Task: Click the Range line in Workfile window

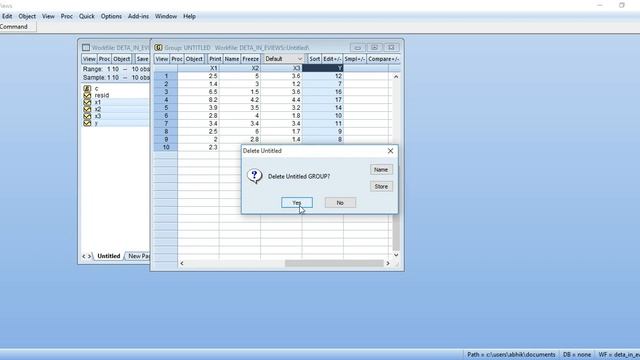Action: click(116, 69)
